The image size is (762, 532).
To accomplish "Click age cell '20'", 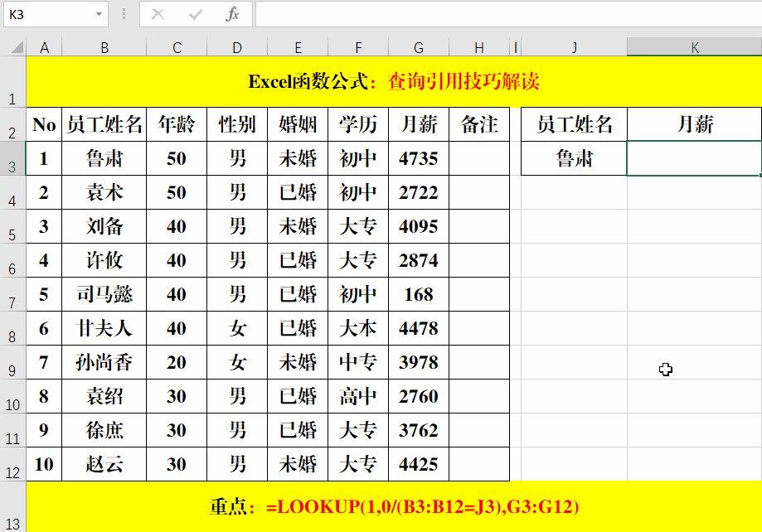I will coord(177,362).
